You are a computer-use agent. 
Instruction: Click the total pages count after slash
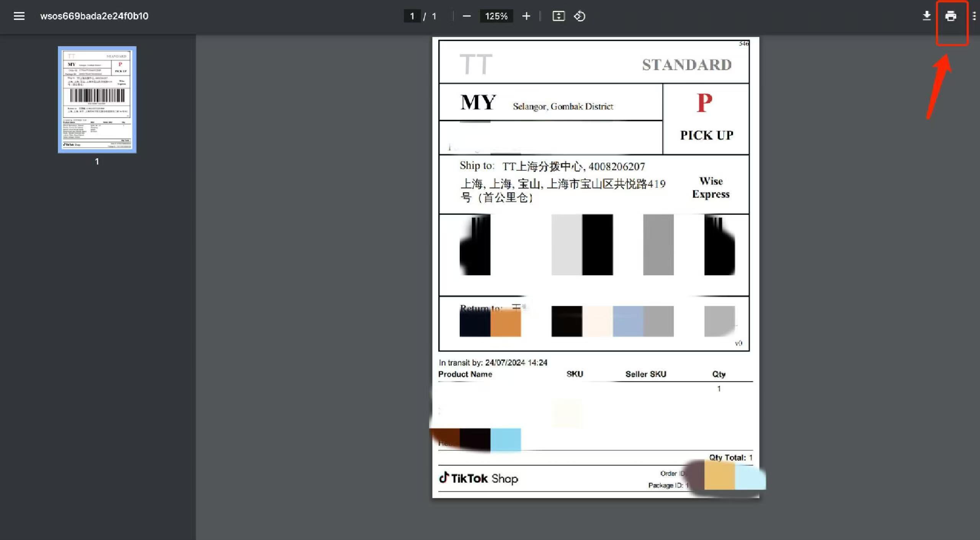point(434,16)
